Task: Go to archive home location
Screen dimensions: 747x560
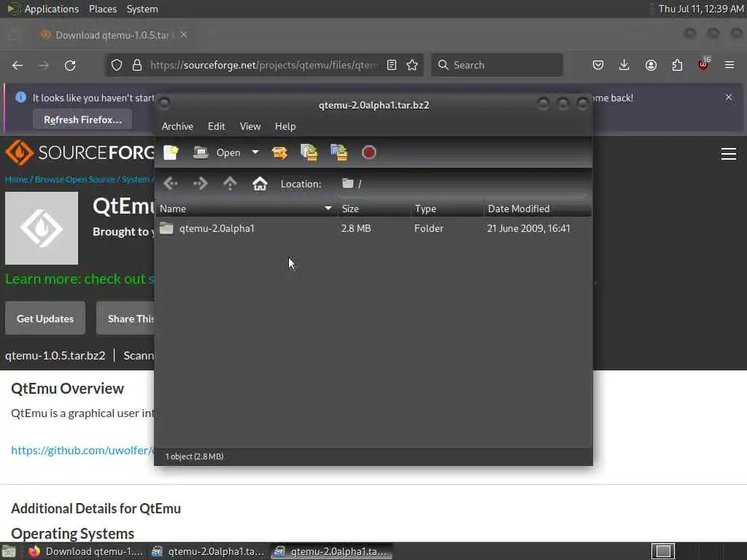Action: click(260, 183)
